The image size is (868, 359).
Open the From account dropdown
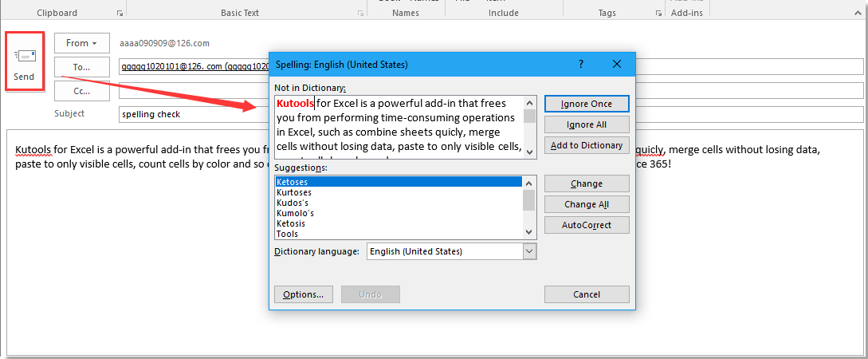click(82, 43)
